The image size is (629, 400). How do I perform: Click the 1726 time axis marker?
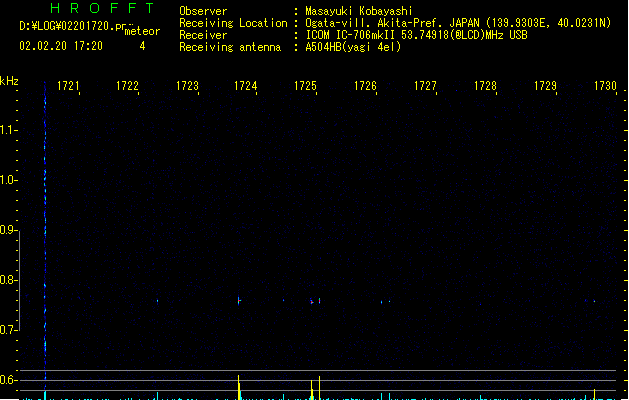365,86
